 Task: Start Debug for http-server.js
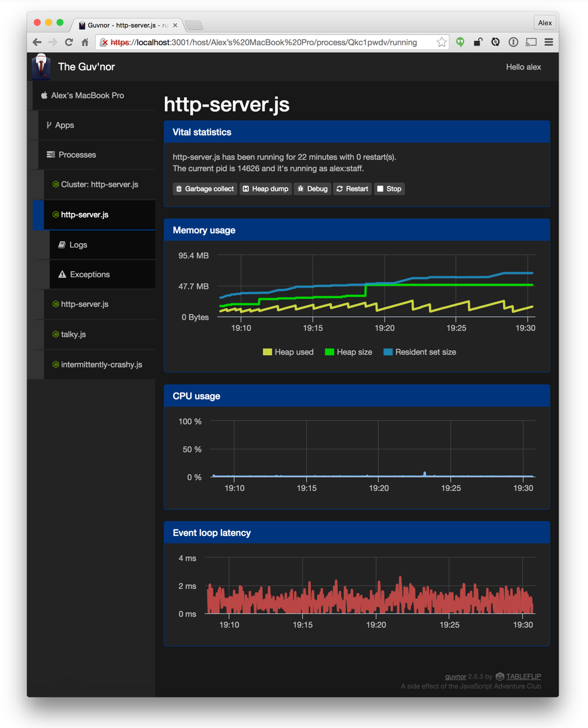(x=313, y=189)
